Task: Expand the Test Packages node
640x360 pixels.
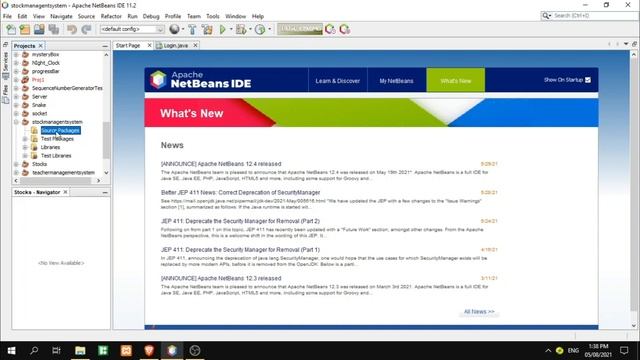Action: point(25,139)
